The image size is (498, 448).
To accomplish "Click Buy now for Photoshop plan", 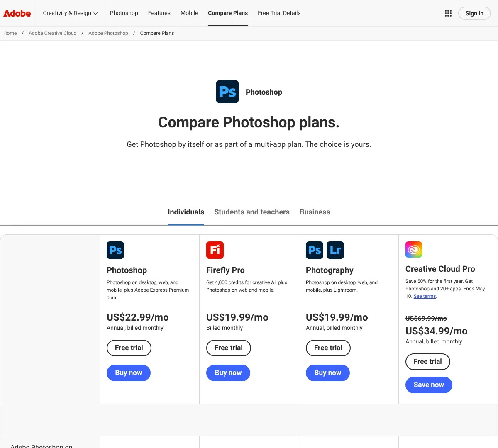I will click(x=129, y=373).
